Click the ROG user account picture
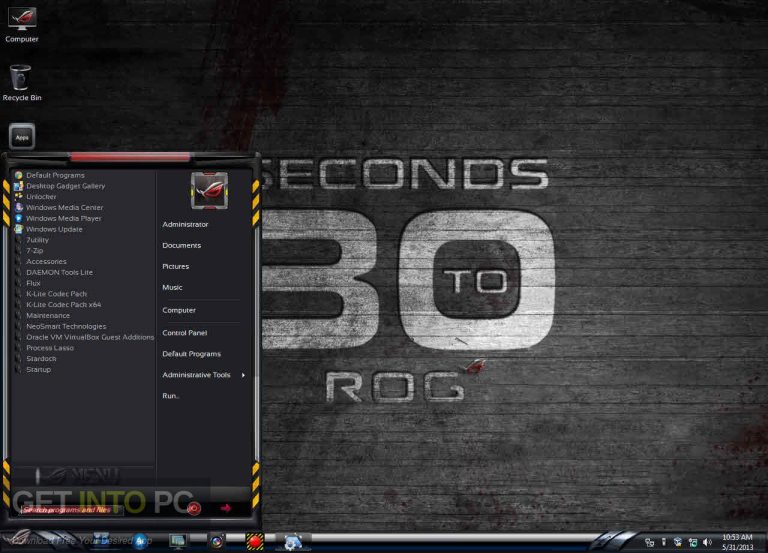Viewport: 768px width, 553px height. coord(209,190)
